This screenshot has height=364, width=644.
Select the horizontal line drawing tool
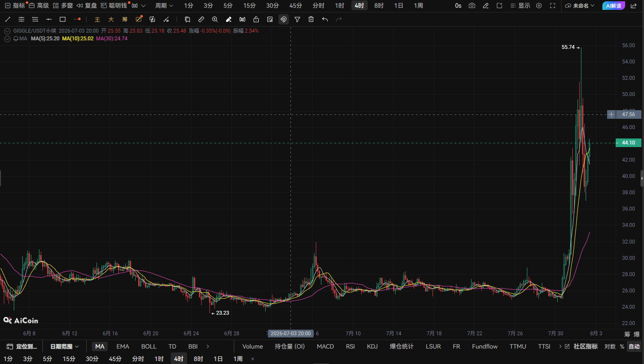click(49, 19)
